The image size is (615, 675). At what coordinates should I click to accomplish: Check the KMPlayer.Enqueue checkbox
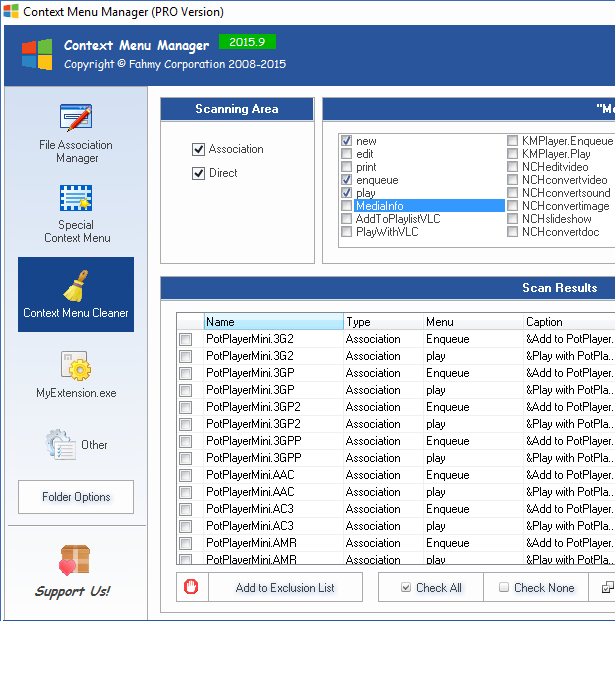click(x=512, y=141)
